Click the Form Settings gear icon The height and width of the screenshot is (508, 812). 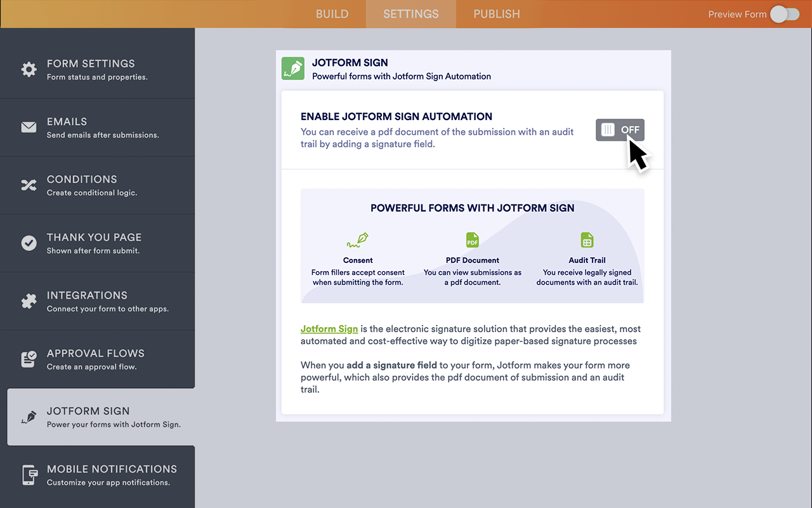29,69
